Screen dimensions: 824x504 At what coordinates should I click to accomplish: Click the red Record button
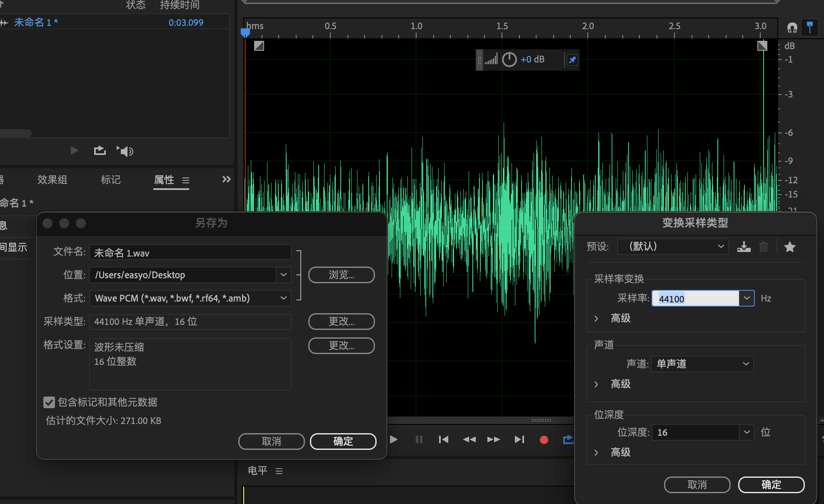tap(544, 440)
